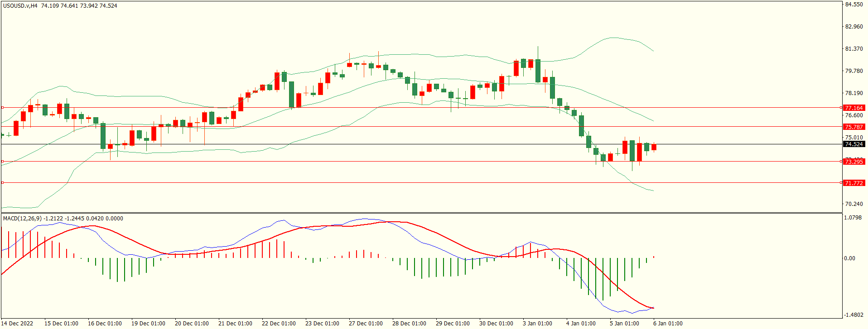
Task: Click the 1.0798 MACD scale value
Action: click(x=853, y=218)
